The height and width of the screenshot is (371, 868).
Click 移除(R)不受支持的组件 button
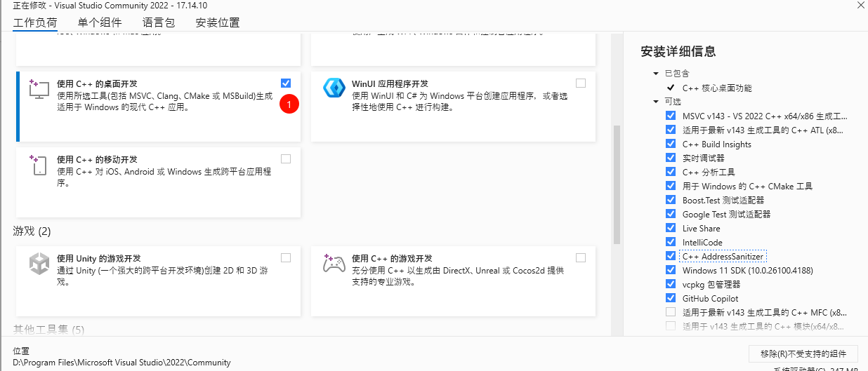[x=803, y=353]
